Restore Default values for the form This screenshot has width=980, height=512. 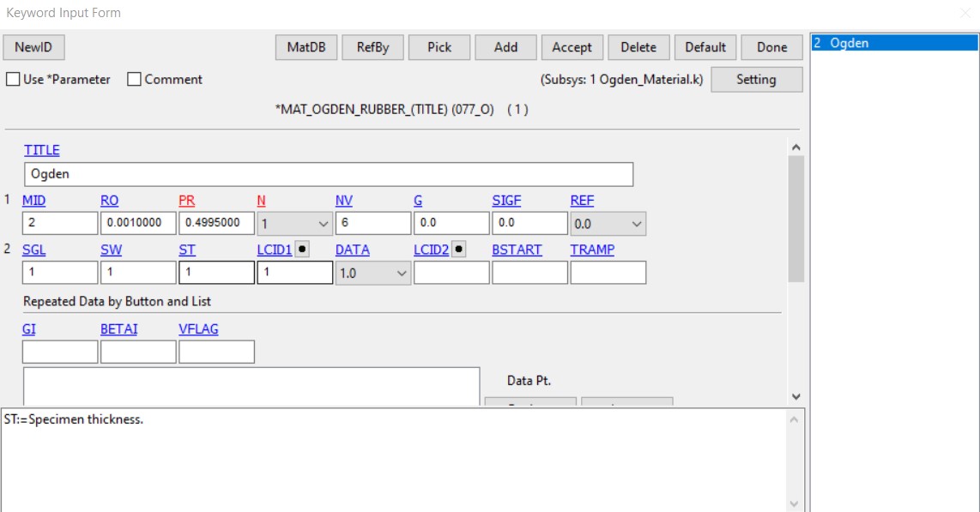tap(705, 47)
